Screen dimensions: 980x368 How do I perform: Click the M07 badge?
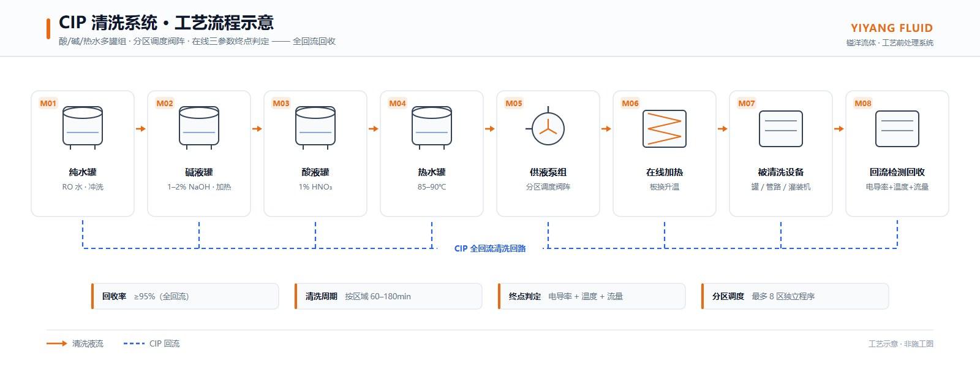[x=747, y=103]
